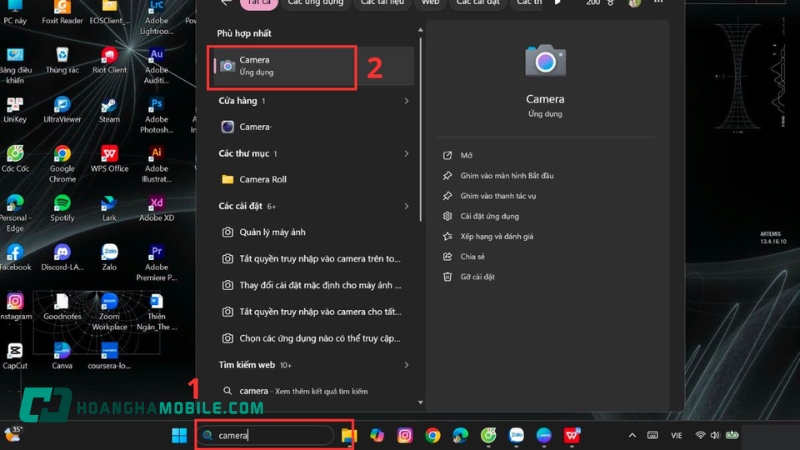Open Adobe Illustrator desktop icon

[x=156, y=164]
